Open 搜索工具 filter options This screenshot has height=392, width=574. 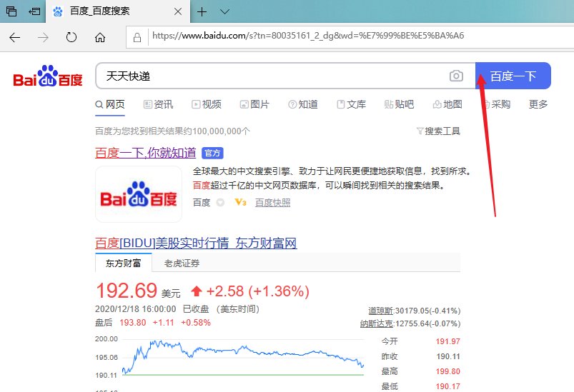pyautogui.click(x=438, y=131)
